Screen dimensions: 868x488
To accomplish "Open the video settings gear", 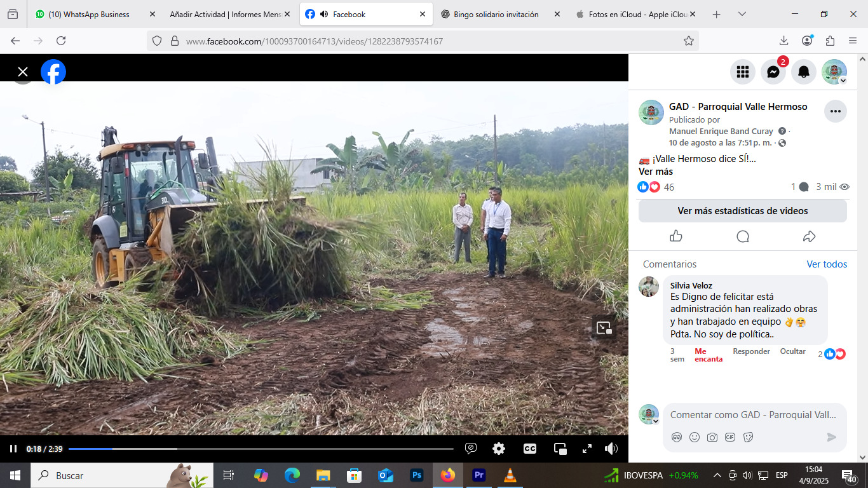I will click(499, 449).
